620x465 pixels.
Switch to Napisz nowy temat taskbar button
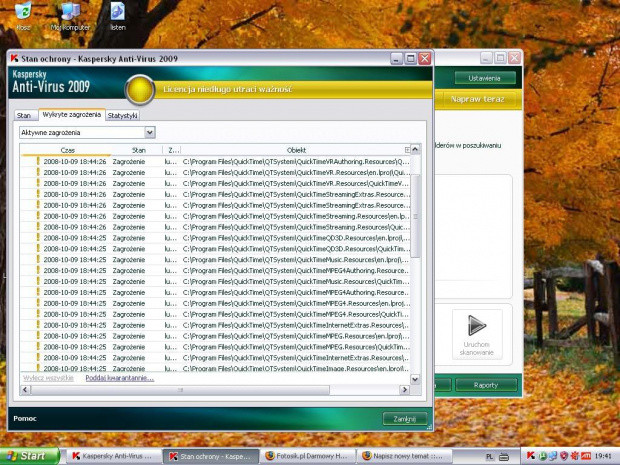(x=403, y=456)
